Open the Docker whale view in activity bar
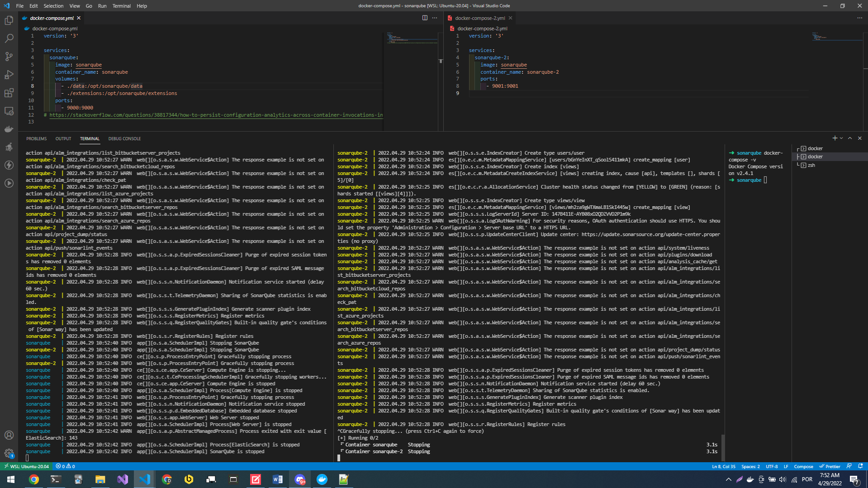Image resolution: width=868 pixels, height=488 pixels. [x=9, y=129]
